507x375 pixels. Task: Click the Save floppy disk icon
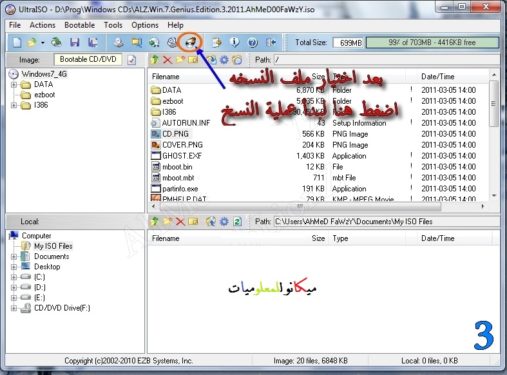tap(75, 42)
